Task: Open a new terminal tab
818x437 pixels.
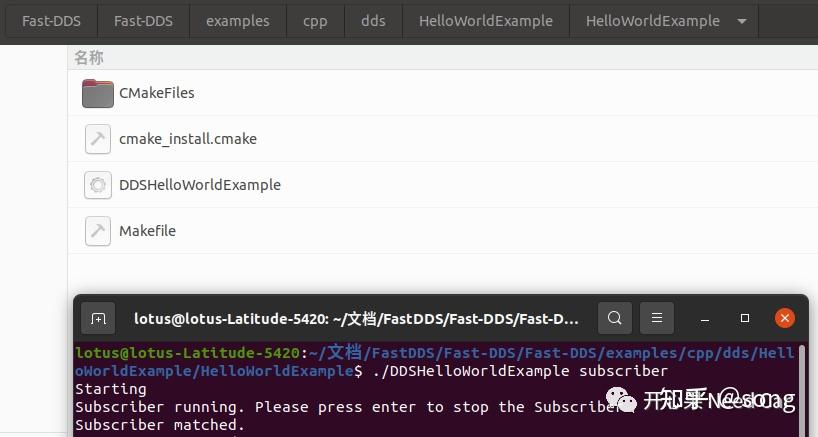Action: 98,319
